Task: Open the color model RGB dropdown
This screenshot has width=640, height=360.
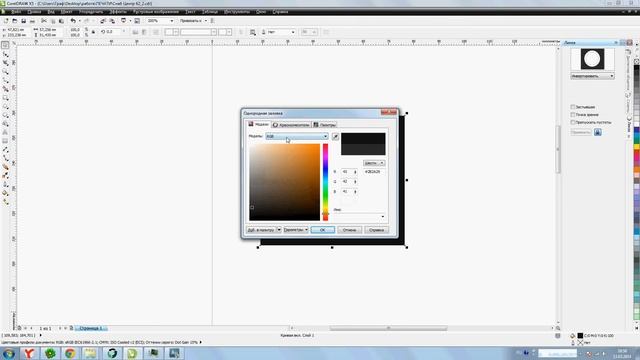Action: tap(297, 136)
